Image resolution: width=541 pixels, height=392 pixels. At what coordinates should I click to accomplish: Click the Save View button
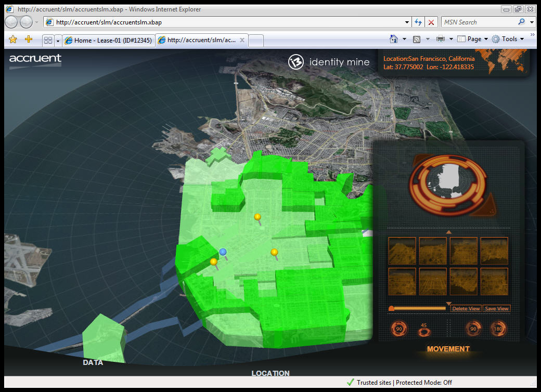[496, 308]
